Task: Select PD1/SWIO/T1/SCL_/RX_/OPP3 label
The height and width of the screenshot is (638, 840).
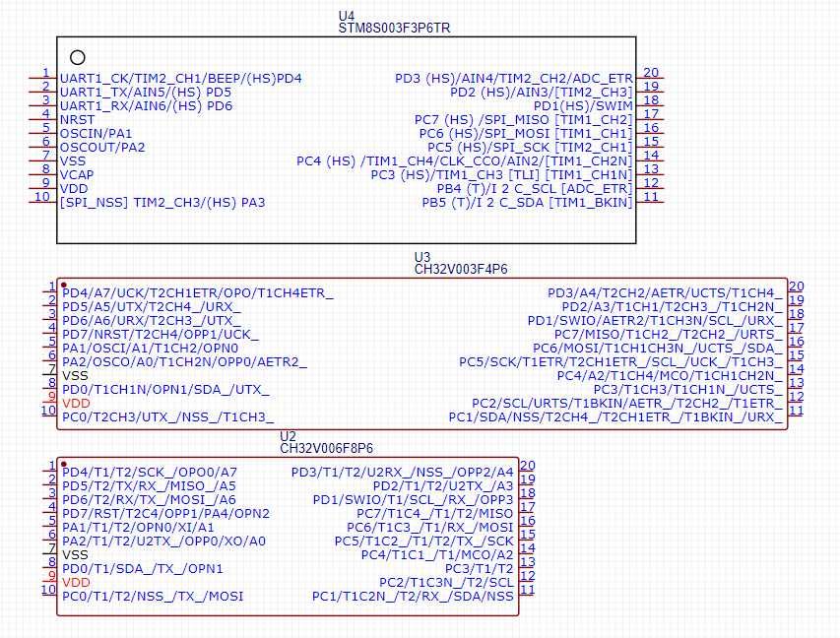Action: pyautogui.click(x=413, y=500)
